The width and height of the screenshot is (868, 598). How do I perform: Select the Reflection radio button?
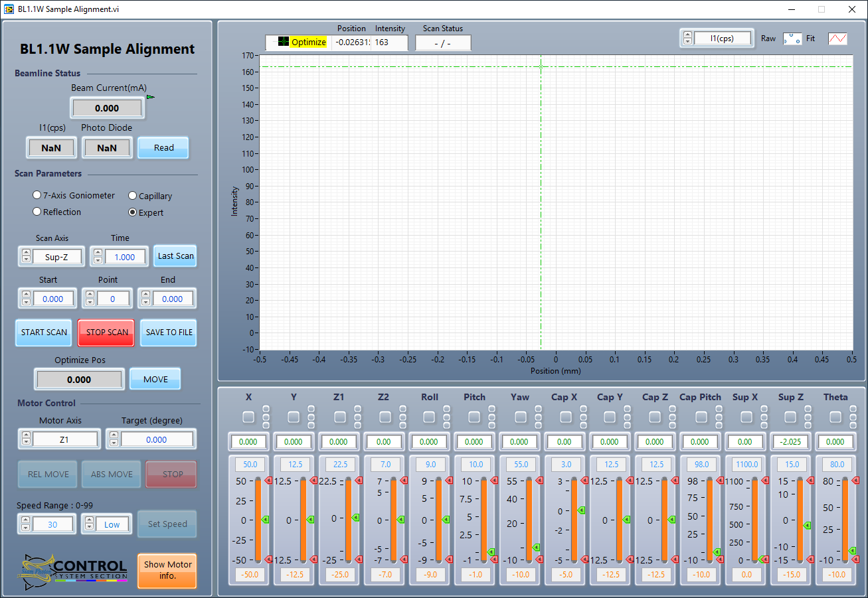[37, 212]
